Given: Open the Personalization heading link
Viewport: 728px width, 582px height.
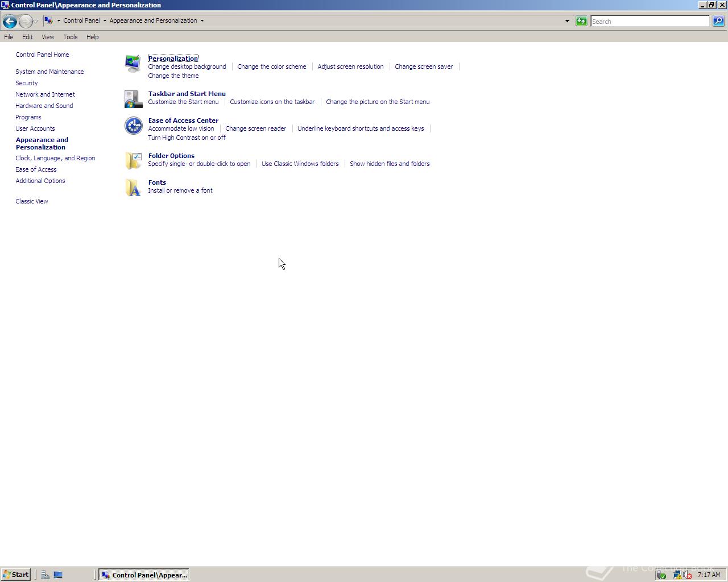Looking at the screenshot, I should [173, 59].
